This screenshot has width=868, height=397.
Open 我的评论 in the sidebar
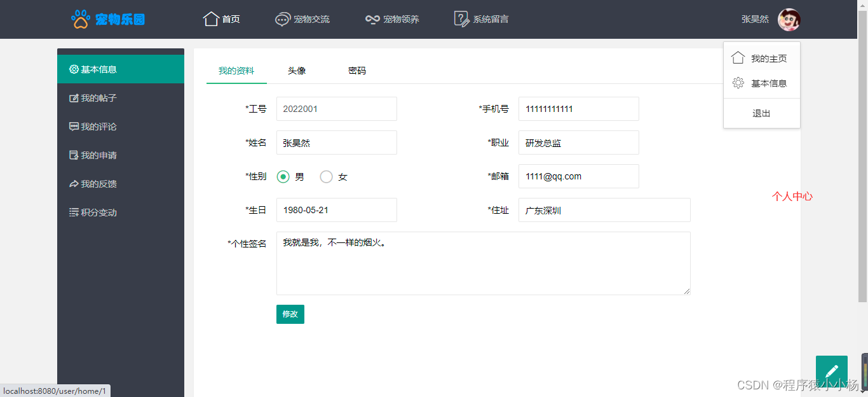pyautogui.click(x=121, y=127)
